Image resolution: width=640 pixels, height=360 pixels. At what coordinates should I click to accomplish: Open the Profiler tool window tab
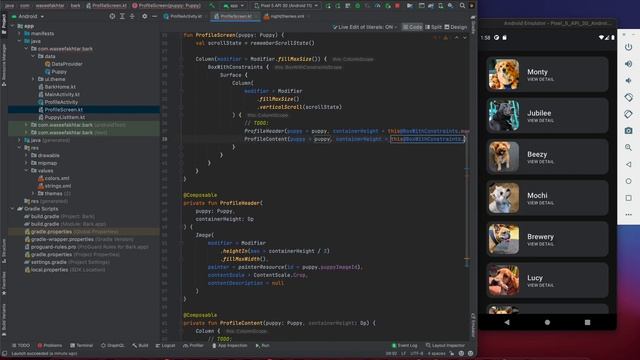pos(193,345)
